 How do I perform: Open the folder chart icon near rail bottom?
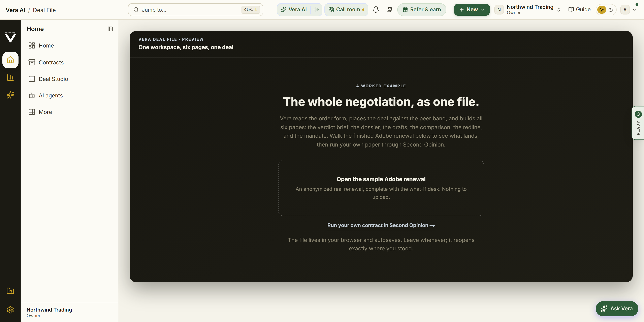pos(10,291)
